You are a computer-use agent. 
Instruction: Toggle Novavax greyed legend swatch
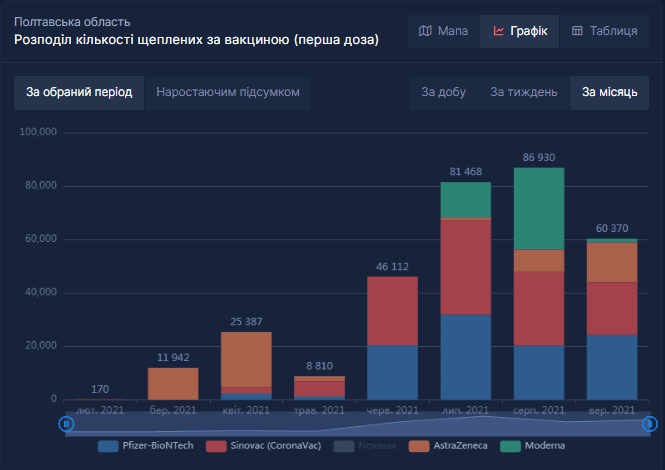point(344,446)
